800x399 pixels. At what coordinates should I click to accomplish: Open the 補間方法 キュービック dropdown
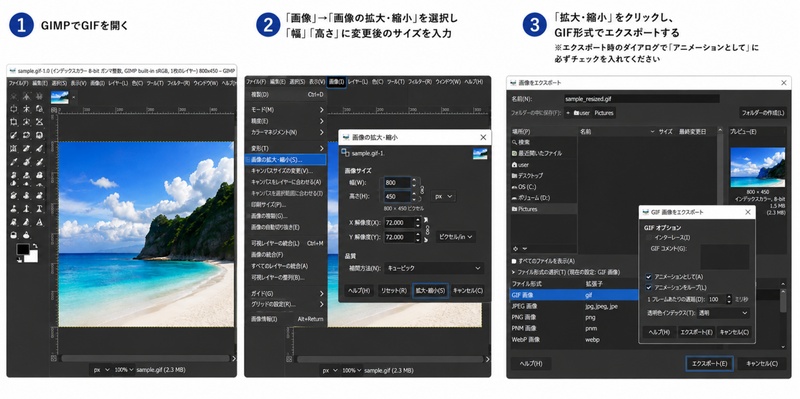[x=434, y=268]
